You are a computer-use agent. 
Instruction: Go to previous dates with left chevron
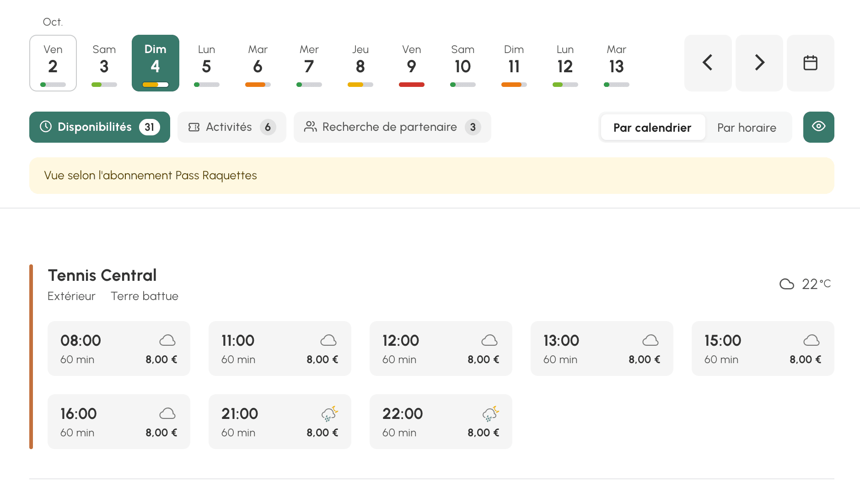[708, 63]
